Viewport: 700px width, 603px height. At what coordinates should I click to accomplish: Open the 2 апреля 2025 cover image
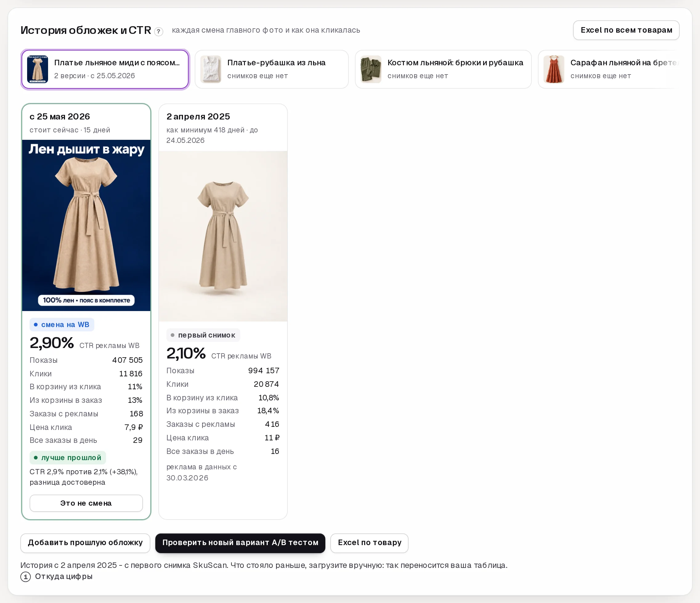click(x=223, y=236)
